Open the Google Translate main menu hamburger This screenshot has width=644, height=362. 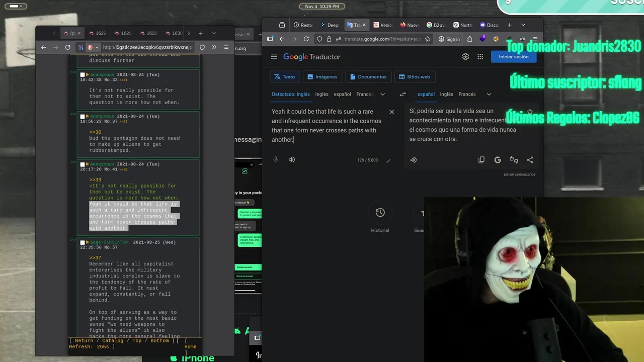tap(274, 57)
